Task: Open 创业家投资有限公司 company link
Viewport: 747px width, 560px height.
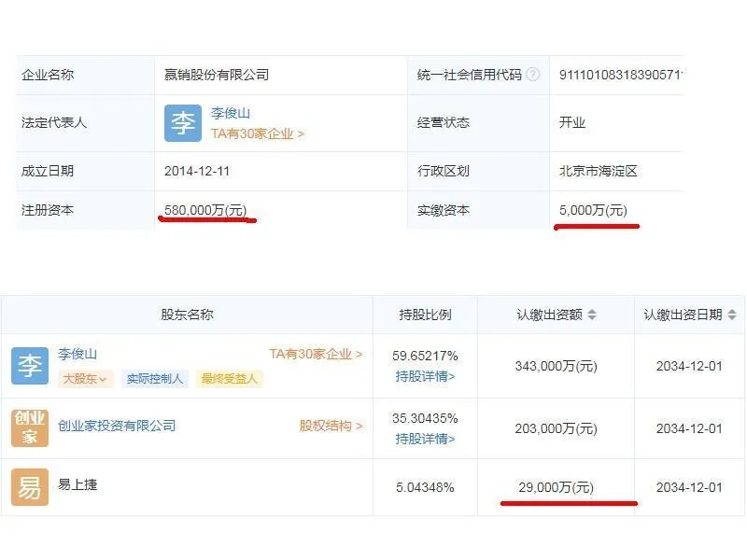Action: pos(117,426)
